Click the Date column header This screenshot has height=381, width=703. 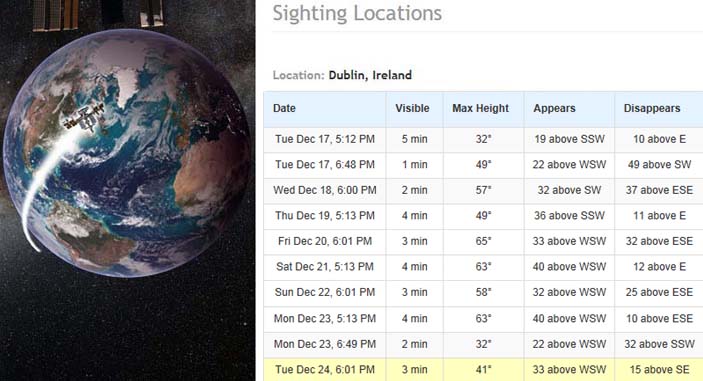tap(284, 108)
